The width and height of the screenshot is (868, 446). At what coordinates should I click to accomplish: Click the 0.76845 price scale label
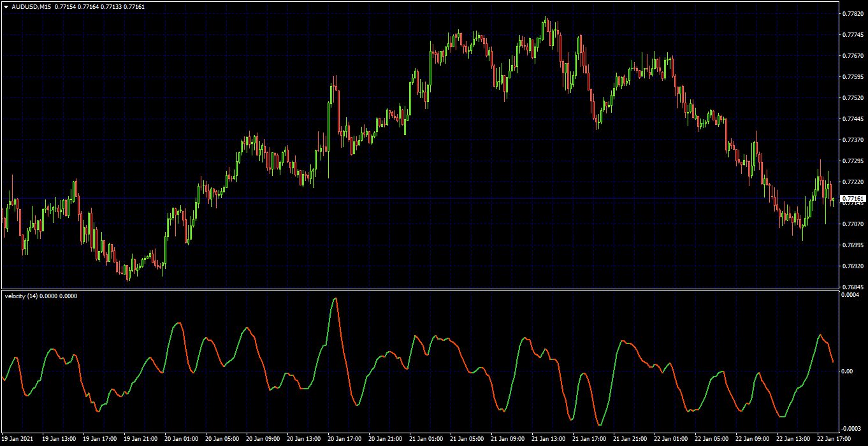pos(853,287)
